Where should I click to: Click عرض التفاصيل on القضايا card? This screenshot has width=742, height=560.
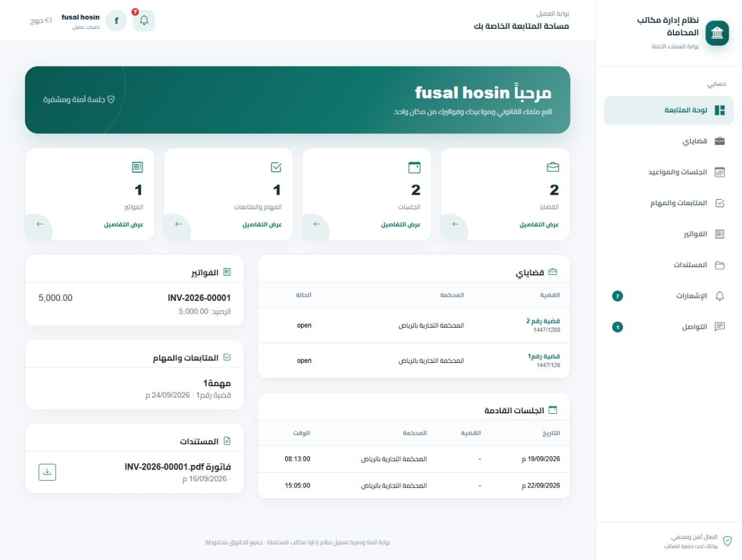(539, 224)
